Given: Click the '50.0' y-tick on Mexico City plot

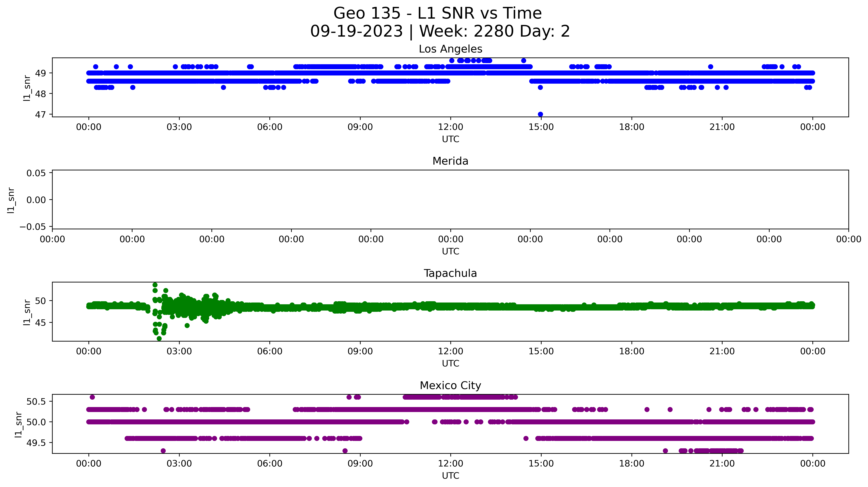Looking at the screenshot, I should 36,422.
